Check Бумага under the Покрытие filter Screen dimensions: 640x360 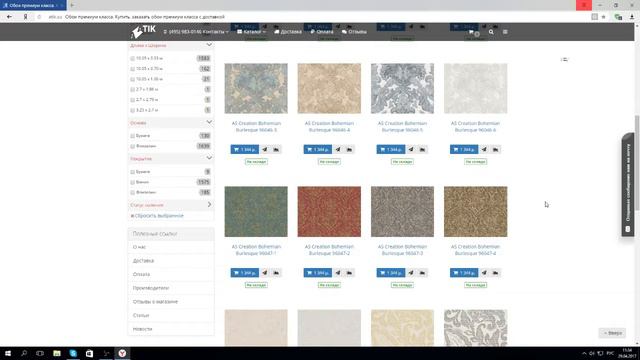132,172
